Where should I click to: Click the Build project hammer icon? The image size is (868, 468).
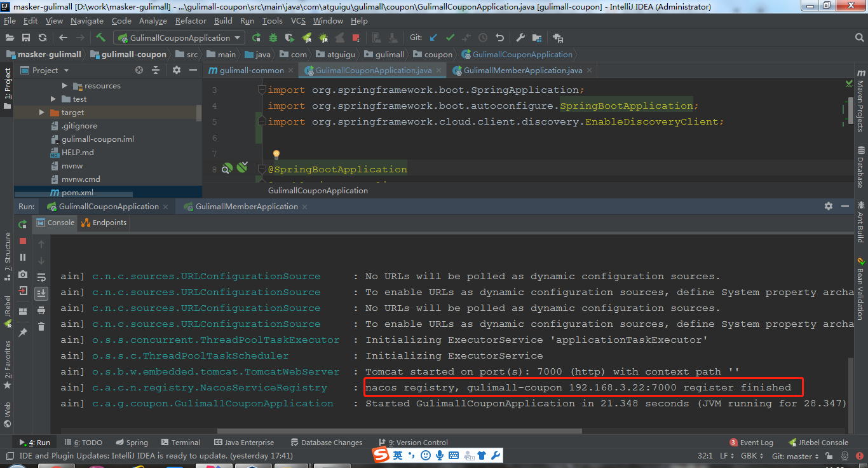pos(100,38)
